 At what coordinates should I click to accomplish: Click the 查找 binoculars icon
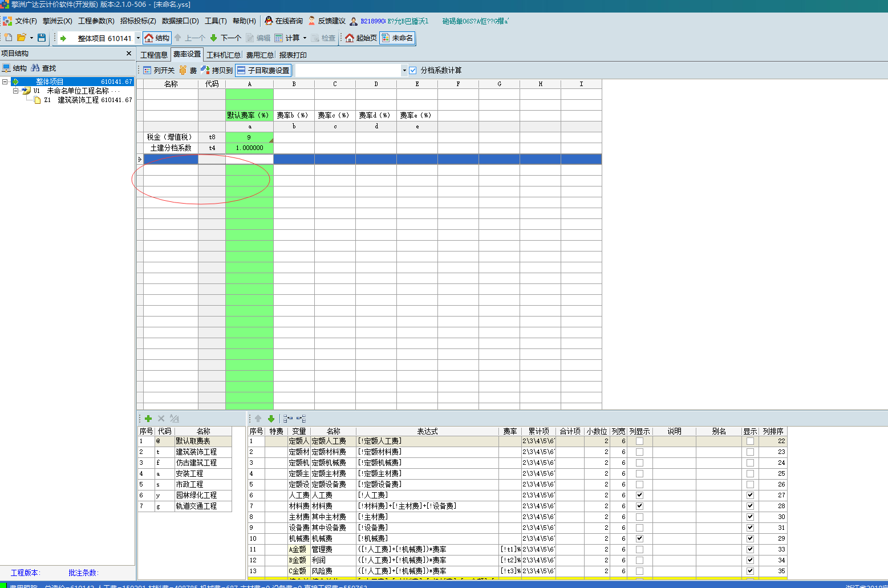35,68
